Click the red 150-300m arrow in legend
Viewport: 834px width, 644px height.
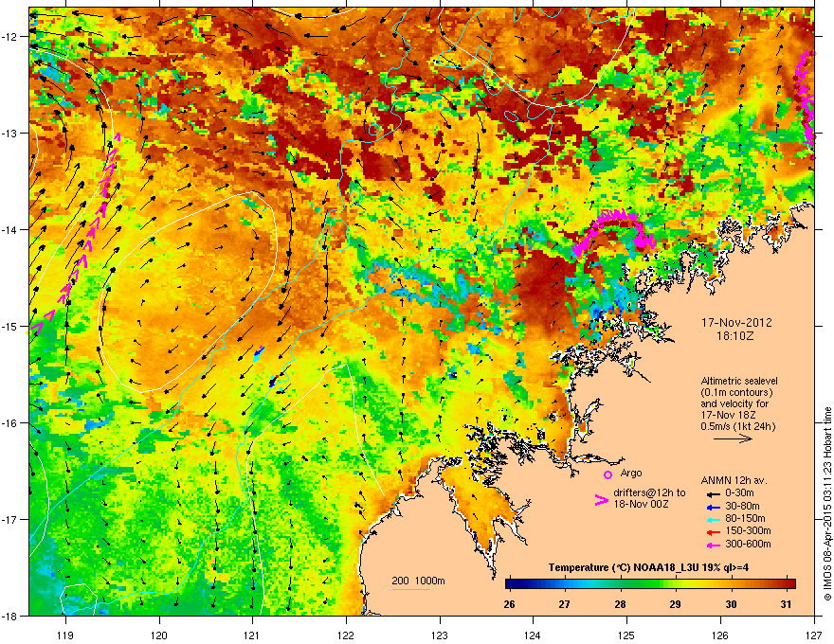point(714,531)
